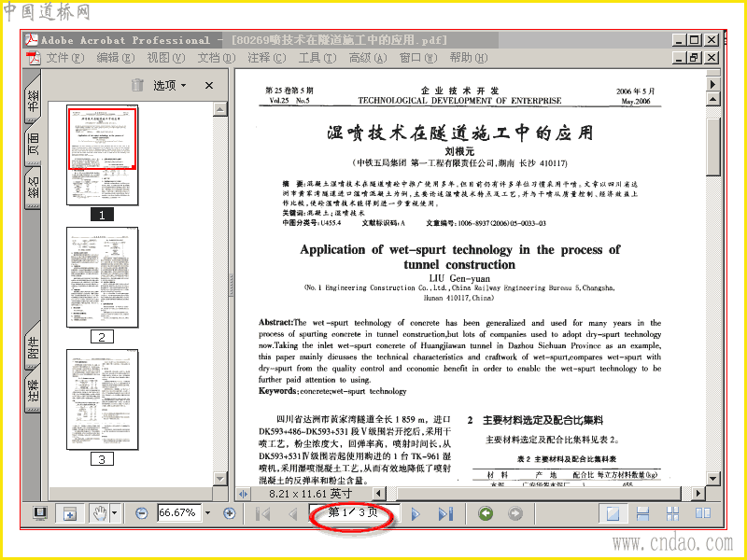Select the Hand tool icon
Image resolution: width=747 pixels, height=560 pixels.
click(100, 513)
